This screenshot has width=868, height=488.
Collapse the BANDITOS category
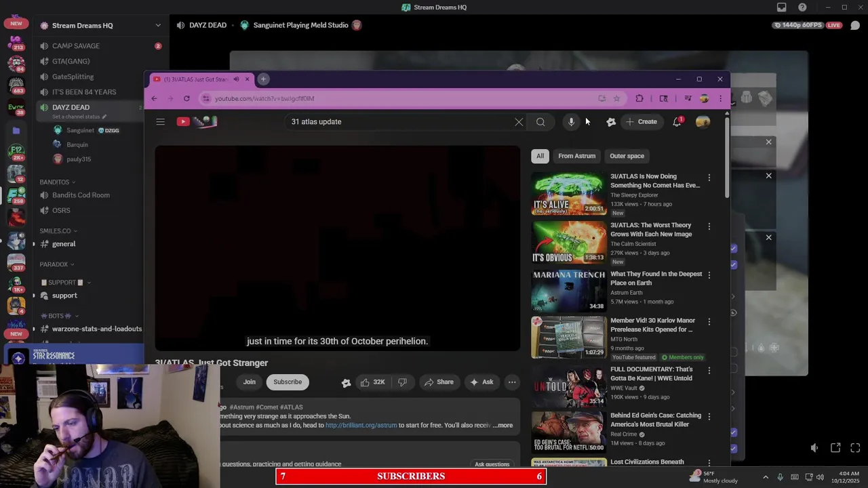(x=57, y=182)
